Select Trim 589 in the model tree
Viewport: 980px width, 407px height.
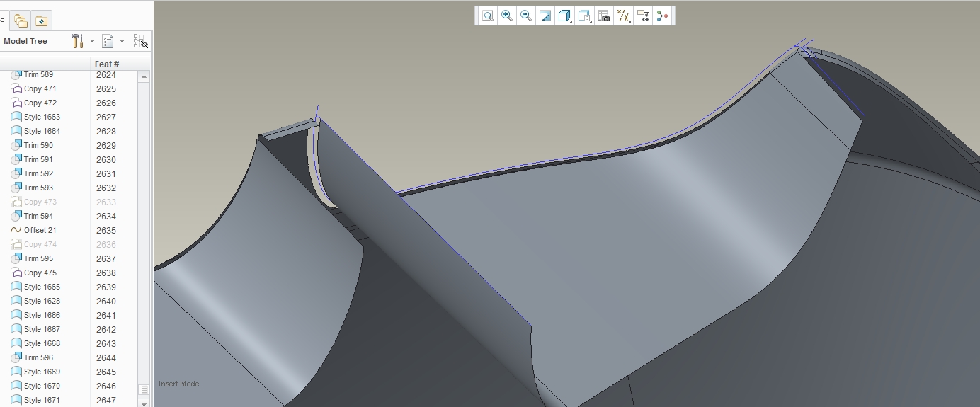38,74
